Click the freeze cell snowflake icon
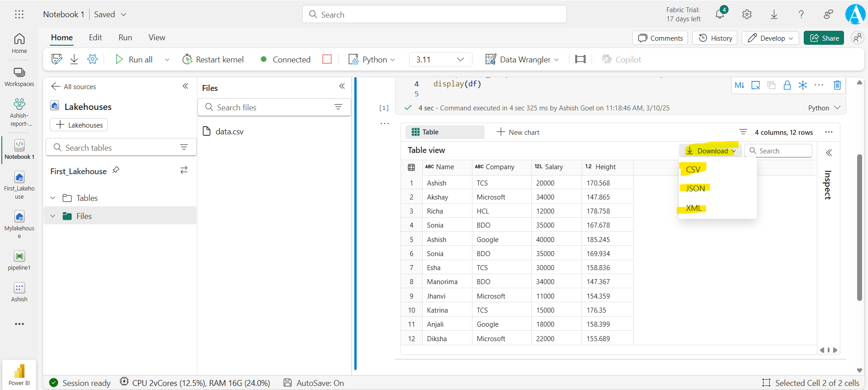This screenshot has width=868, height=390. pos(802,85)
